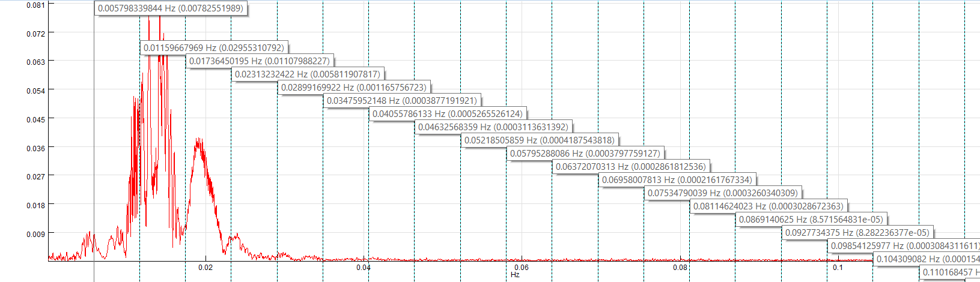Select the 0.06372070313 Hz harmonic label
The width and height of the screenshot is (980, 282).
(x=630, y=167)
